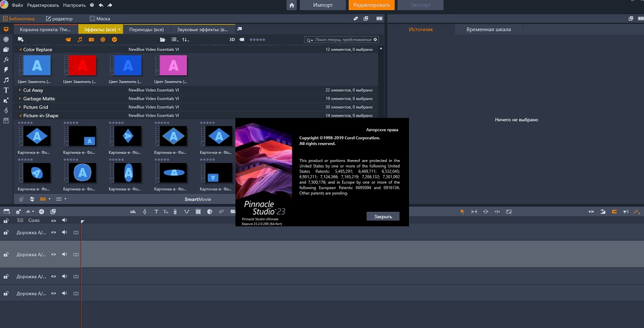
Task: Click the audio mixer icon in timeline toolbar
Action: tap(133, 212)
